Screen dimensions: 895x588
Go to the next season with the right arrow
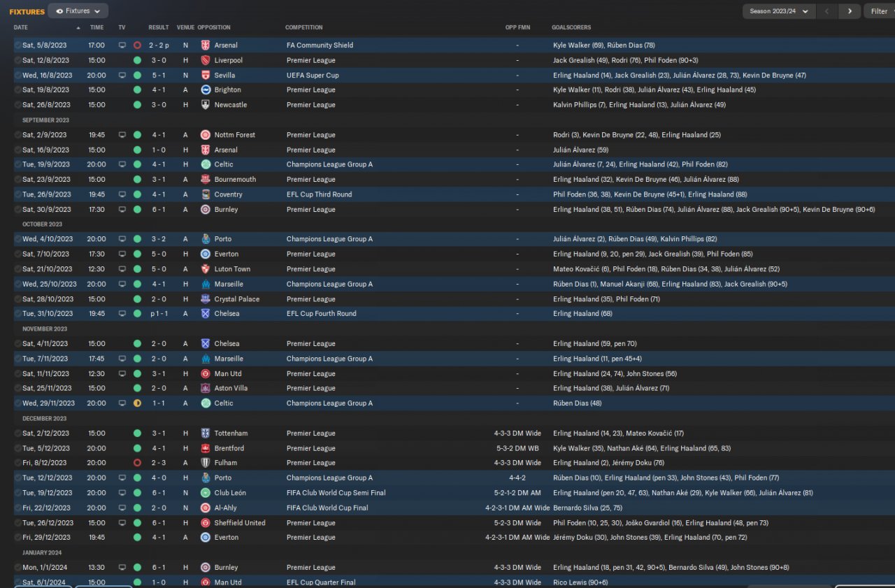click(x=850, y=11)
